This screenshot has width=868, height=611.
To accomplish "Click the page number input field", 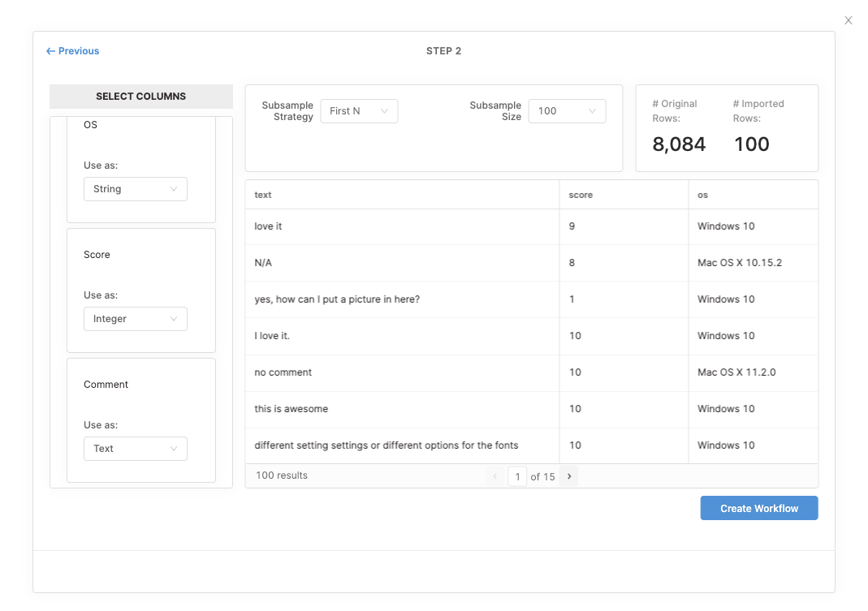I will [517, 476].
